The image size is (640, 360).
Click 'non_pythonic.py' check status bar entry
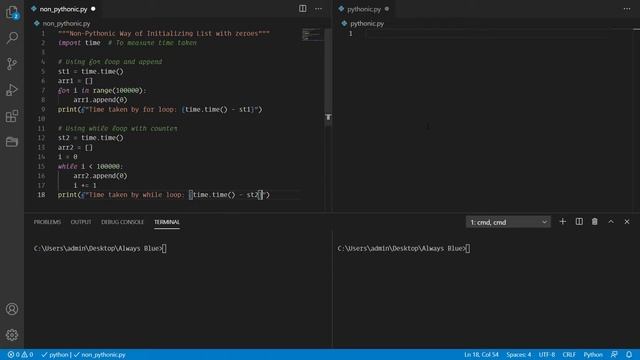[x=100, y=354]
